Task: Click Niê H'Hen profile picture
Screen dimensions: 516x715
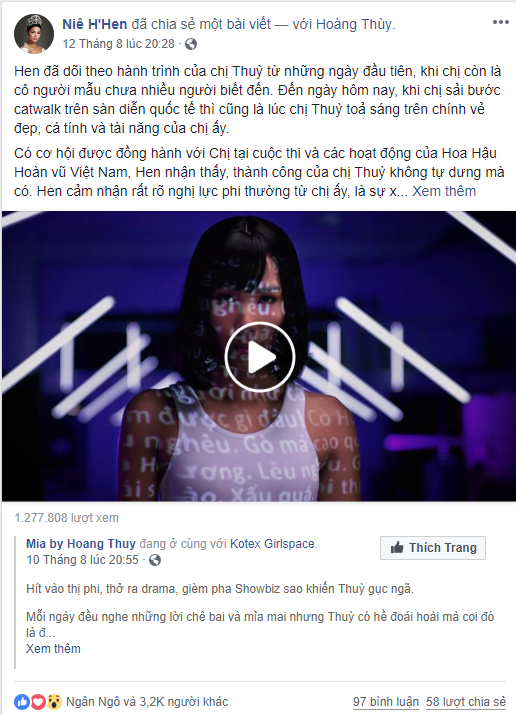Action: 34,34
